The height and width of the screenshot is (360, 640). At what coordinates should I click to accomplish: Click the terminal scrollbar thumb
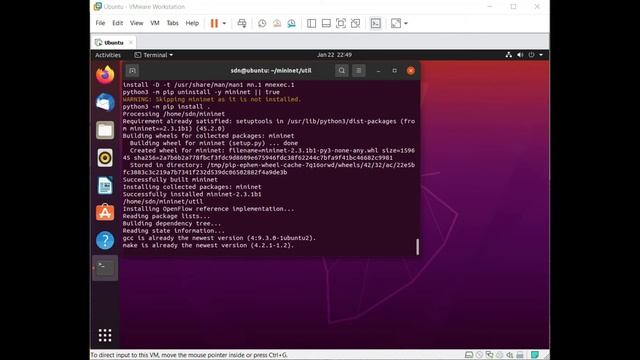(x=417, y=247)
